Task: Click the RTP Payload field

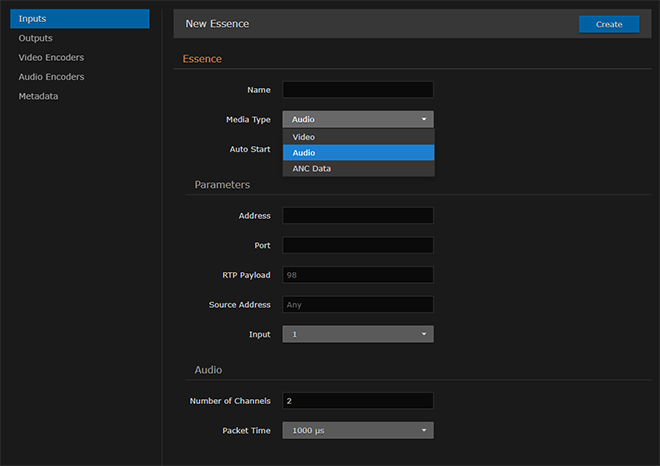Action: [358, 275]
